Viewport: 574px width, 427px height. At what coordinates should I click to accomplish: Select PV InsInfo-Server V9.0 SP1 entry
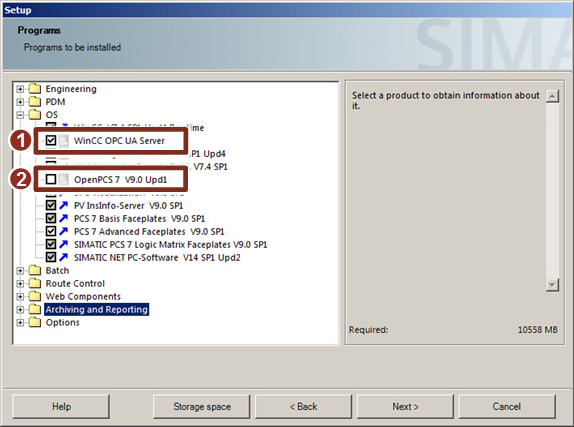pyautogui.click(x=128, y=205)
